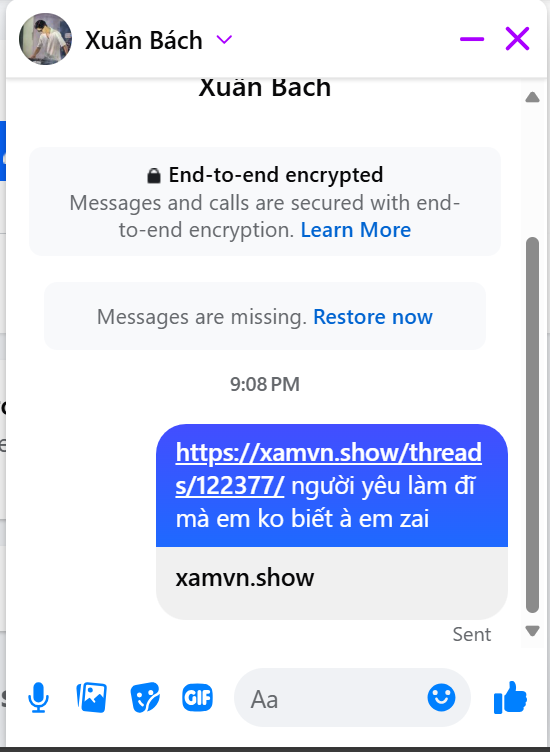Click Xuân Bách profile avatar
550x752 pixels.
[46, 39]
